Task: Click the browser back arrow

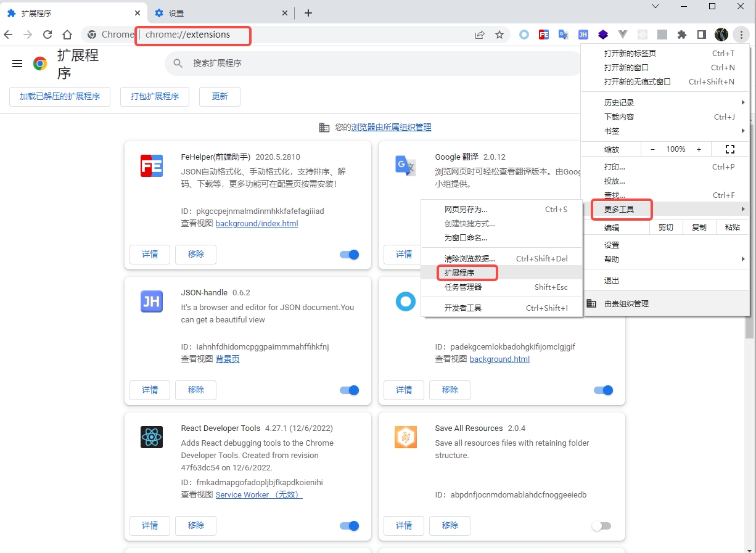Action: tap(8, 35)
